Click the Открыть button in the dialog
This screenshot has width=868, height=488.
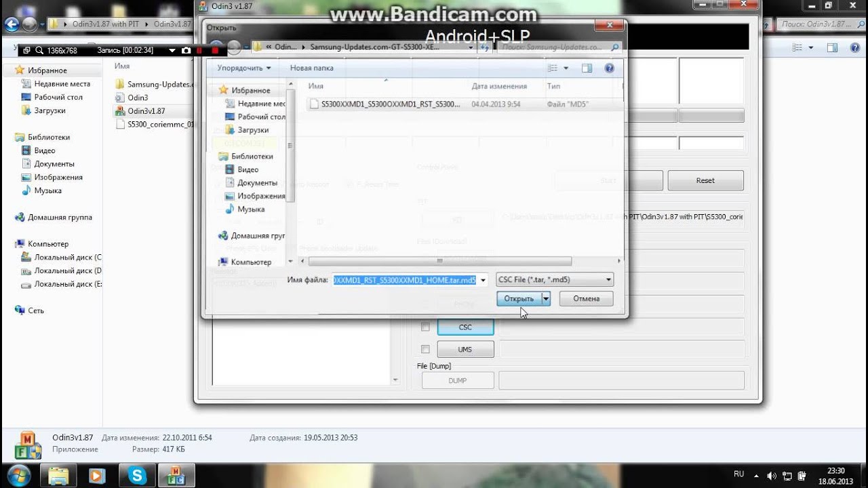[x=519, y=298]
